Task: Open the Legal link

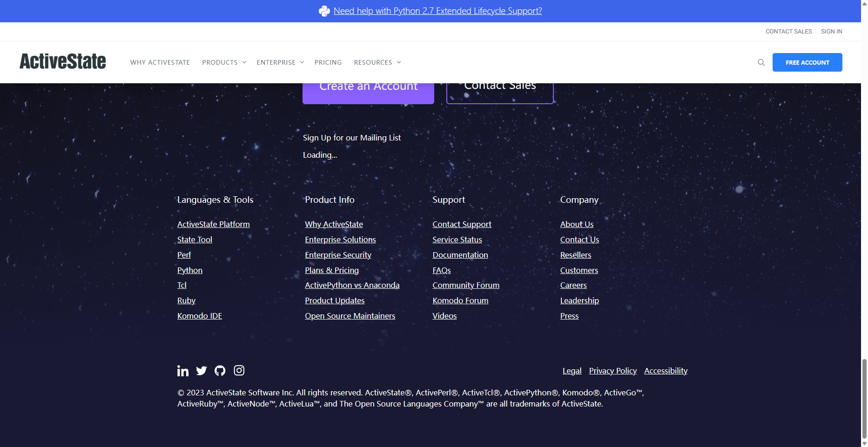Action: tap(572, 371)
